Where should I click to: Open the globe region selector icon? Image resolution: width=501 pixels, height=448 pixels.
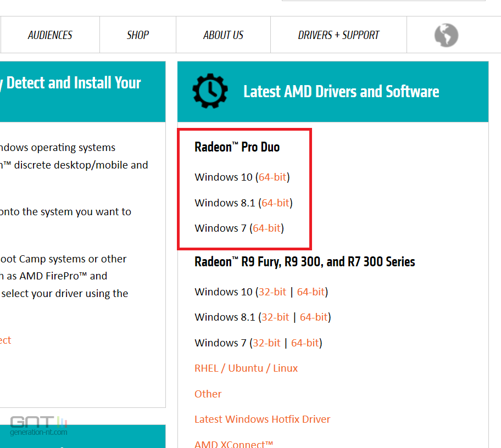(446, 35)
